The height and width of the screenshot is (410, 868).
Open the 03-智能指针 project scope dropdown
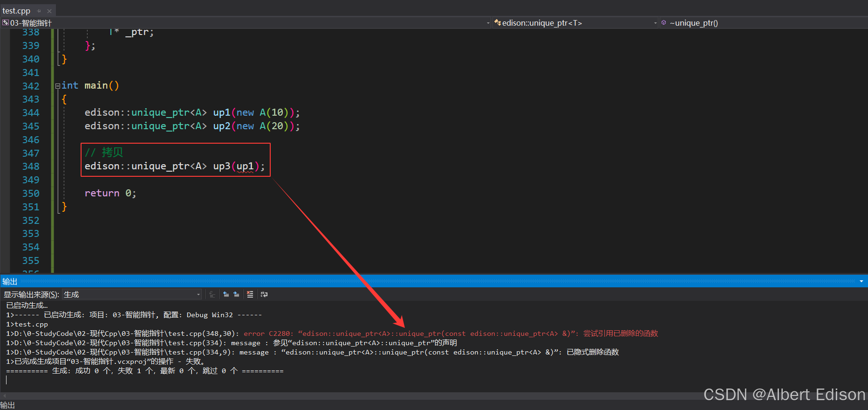pyautogui.click(x=246, y=23)
